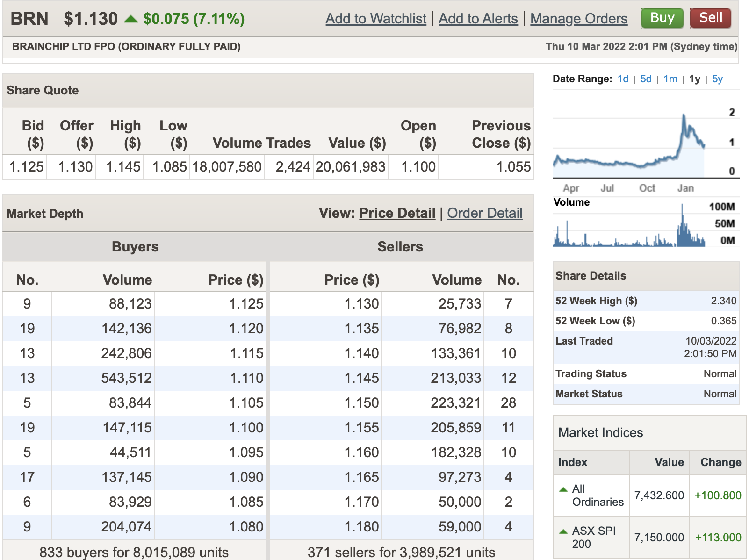Click the ASX SPI 200 up-arrow icon
The height and width of the screenshot is (560, 749).
[563, 531]
